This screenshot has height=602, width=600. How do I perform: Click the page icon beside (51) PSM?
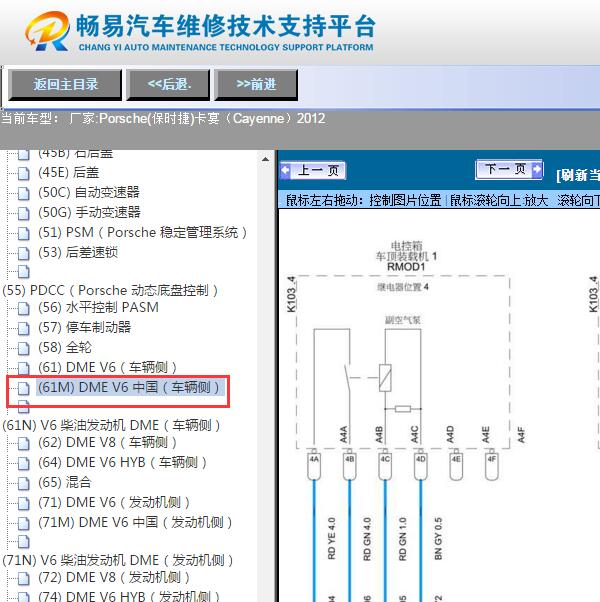pyautogui.click(x=23, y=233)
